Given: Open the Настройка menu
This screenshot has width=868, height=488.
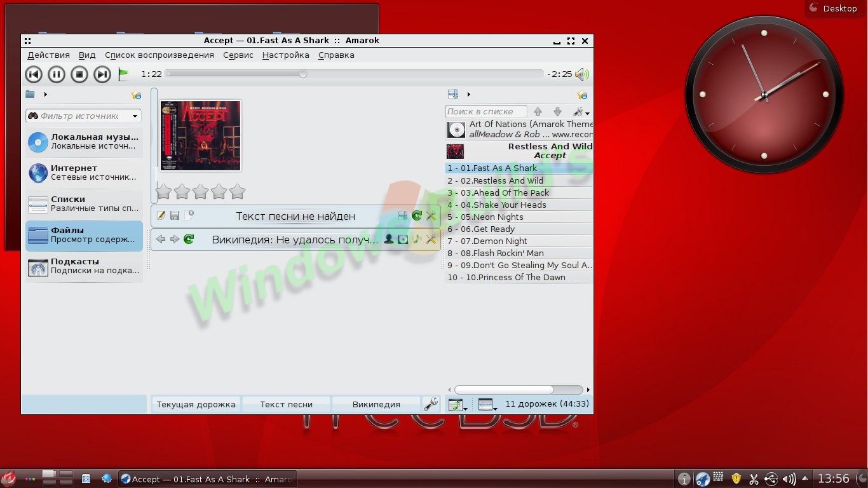Looking at the screenshot, I should click(286, 55).
